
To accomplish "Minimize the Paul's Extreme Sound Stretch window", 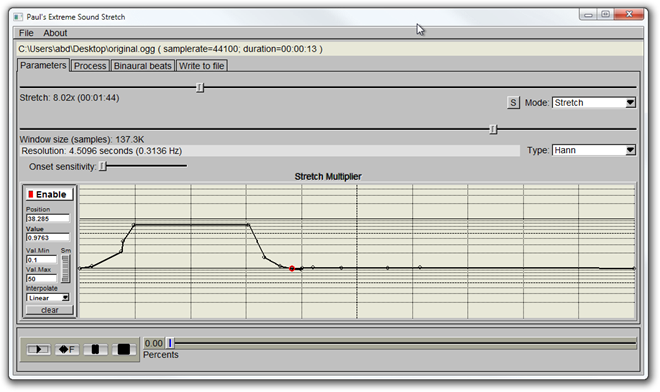I will pos(588,15).
